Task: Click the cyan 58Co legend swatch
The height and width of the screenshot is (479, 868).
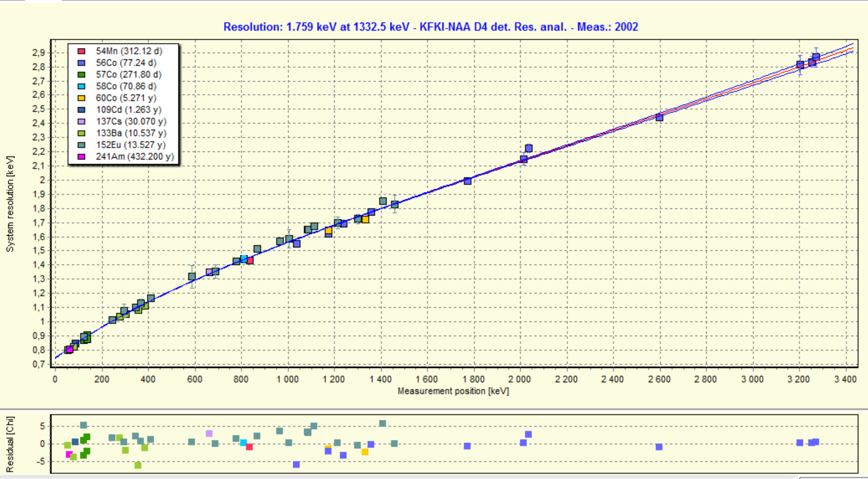Action: pyautogui.click(x=81, y=87)
